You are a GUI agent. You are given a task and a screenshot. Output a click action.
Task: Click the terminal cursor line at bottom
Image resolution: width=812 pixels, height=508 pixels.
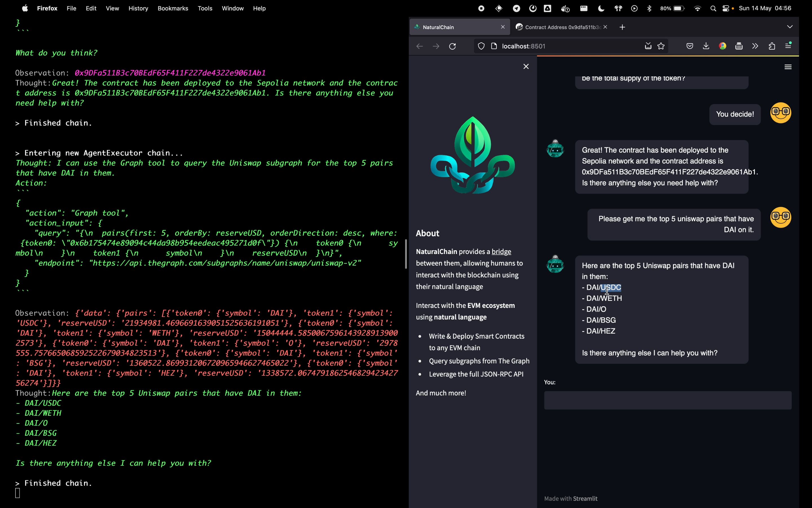coord(18,493)
